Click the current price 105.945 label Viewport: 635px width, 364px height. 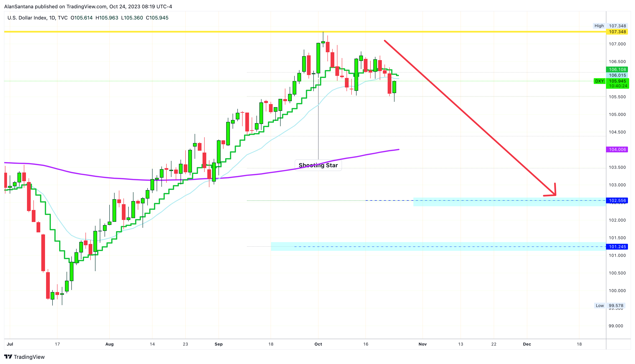(x=617, y=81)
